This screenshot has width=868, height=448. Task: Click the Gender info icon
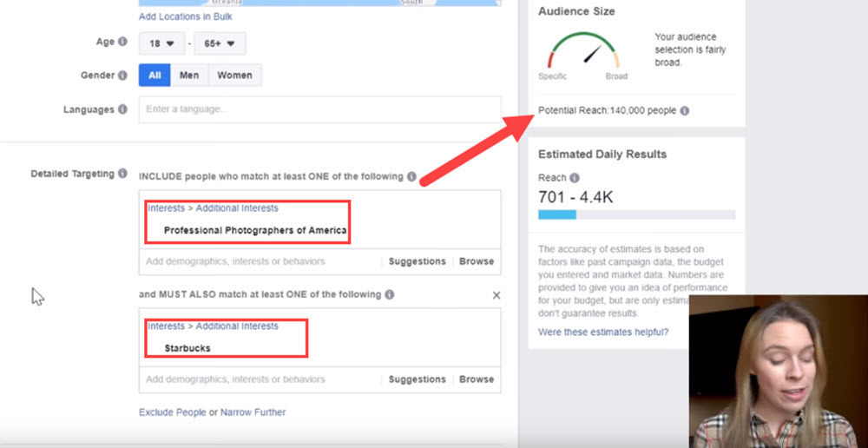pyautogui.click(x=123, y=76)
